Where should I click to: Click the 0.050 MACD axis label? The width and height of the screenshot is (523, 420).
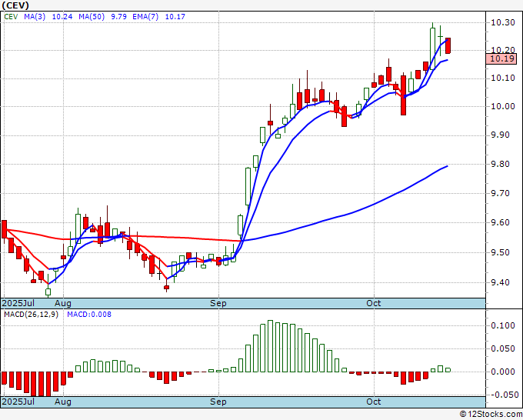coord(503,349)
